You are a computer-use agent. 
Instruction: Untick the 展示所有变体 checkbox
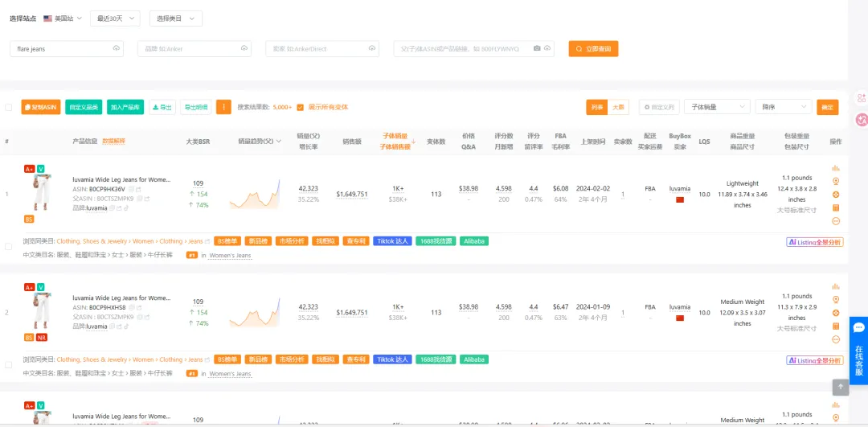300,108
